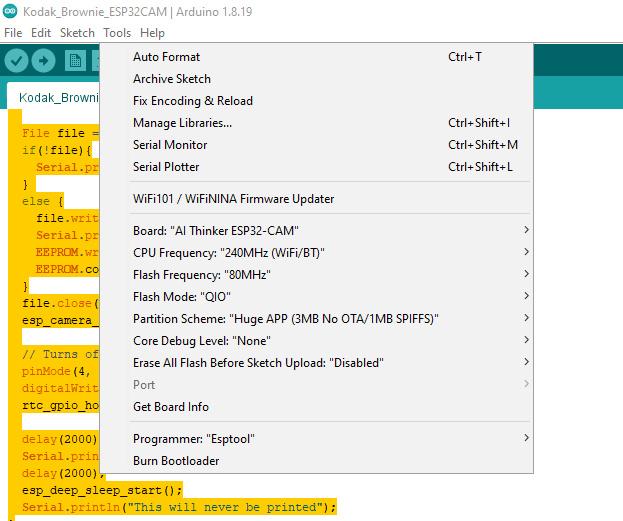The height and width of the screenshot is (521, 623).
Task: Click the esp_deep_sleep_start(); code line
Action: pos(102,490)
